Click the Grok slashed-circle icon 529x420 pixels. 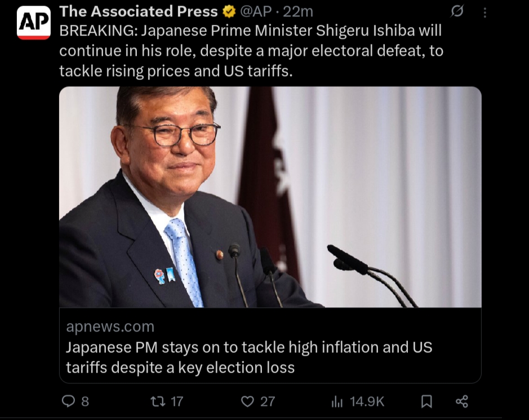coord(457,11)
